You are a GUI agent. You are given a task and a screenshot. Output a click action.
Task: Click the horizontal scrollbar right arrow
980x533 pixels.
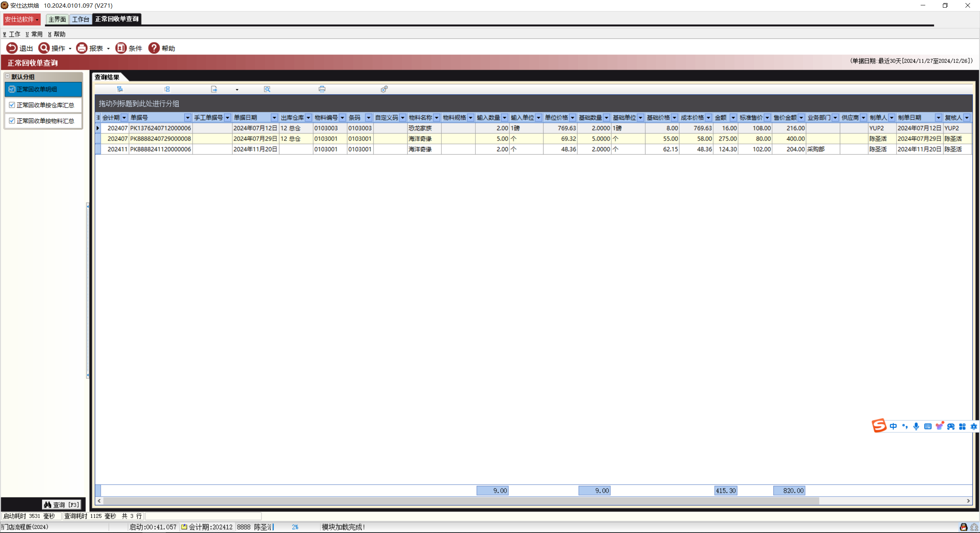968,501
